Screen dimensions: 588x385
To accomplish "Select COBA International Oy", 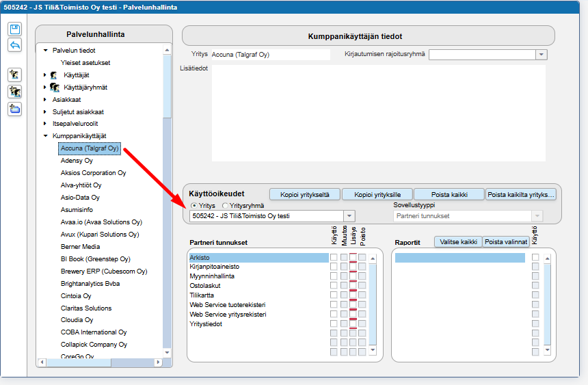I will (x=94, y=332).
